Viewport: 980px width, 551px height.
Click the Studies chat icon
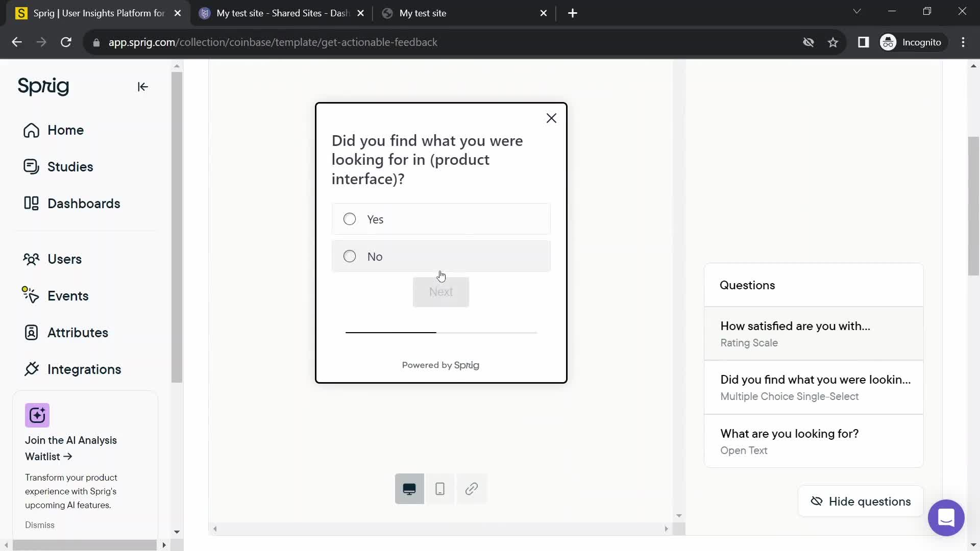(31, 167)
